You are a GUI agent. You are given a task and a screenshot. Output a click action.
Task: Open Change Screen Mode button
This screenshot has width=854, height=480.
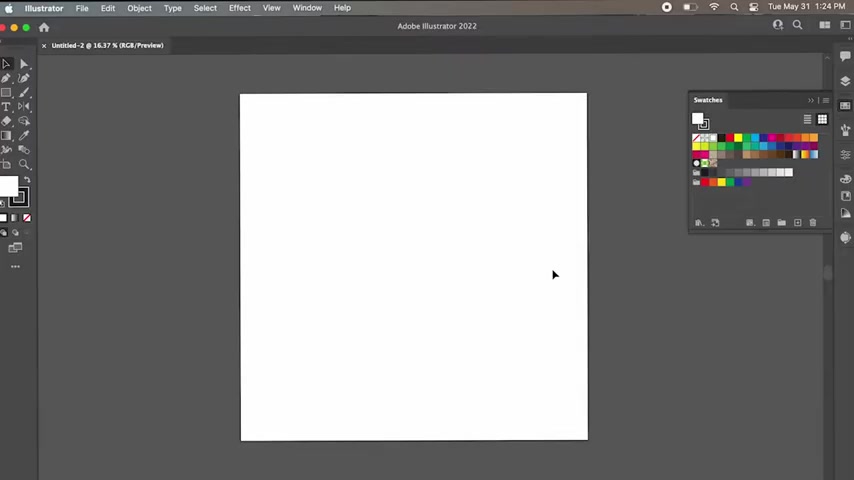(x=15, y=248)
